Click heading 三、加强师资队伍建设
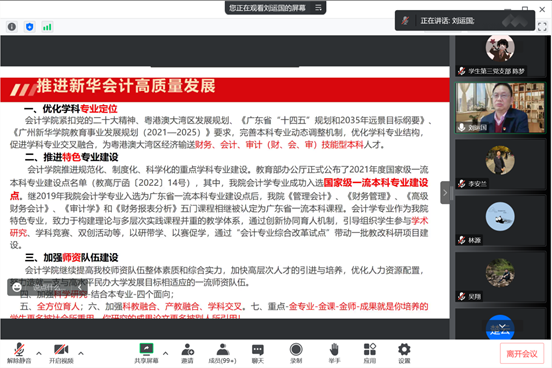Viewport: 552px width, 368px height. (71, 258)
